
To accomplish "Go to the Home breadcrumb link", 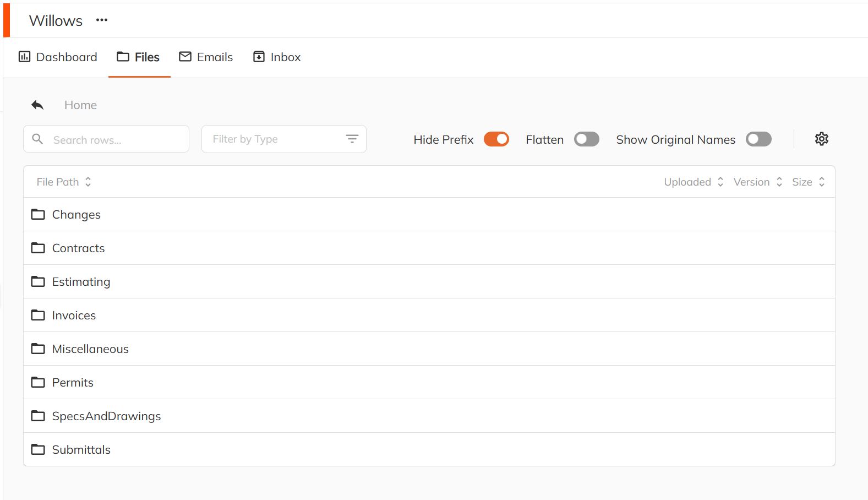I will click(80, 105).
